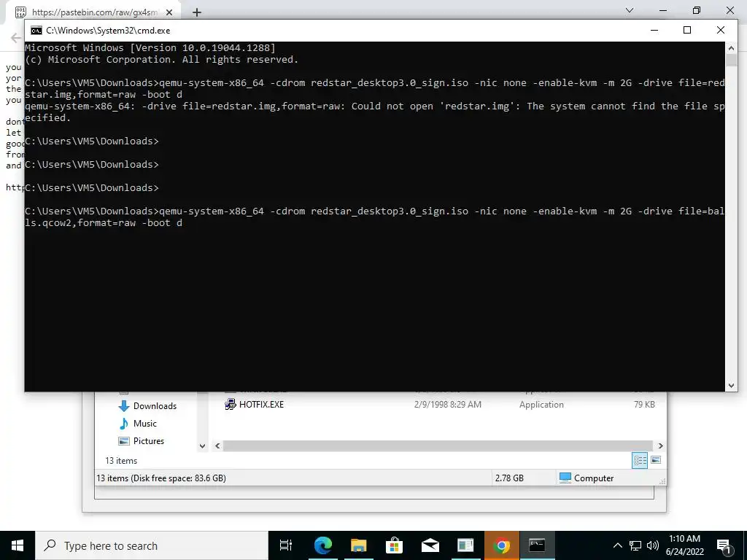Image resolution: width=747 pixels, height=560 pixels.
Task: Close the pastebin browser tab
Action: 169,12
